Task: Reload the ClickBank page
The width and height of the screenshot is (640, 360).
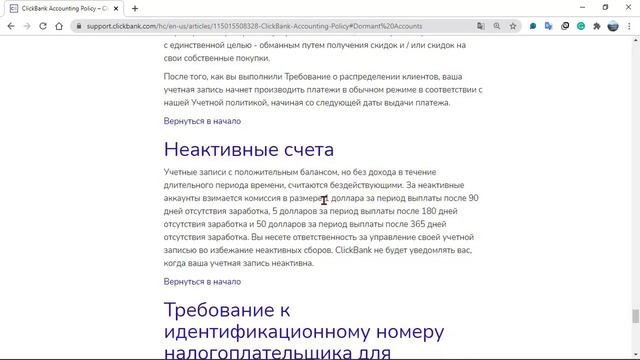Action: click(43, 26)
